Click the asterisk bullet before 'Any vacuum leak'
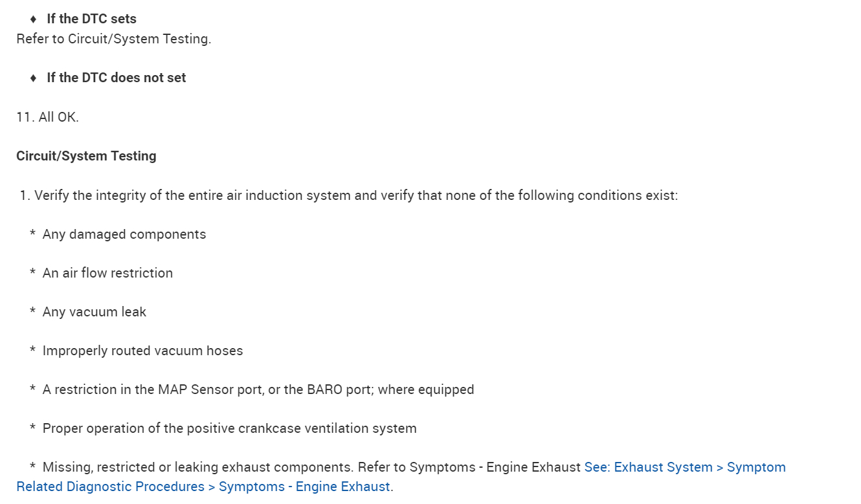This screenshot has width=861, height=504. click(x=32, y=312)
